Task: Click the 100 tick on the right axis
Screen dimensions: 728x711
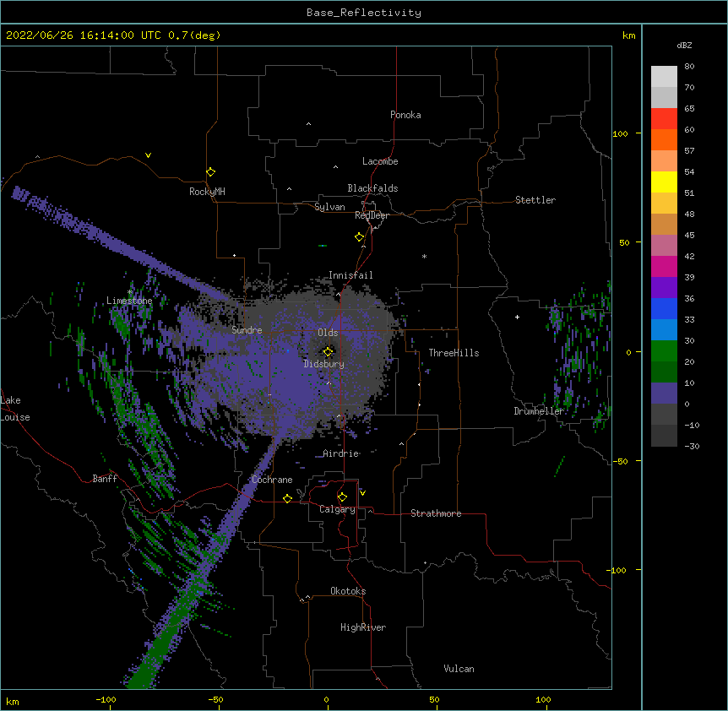Action: coord(620,133)
